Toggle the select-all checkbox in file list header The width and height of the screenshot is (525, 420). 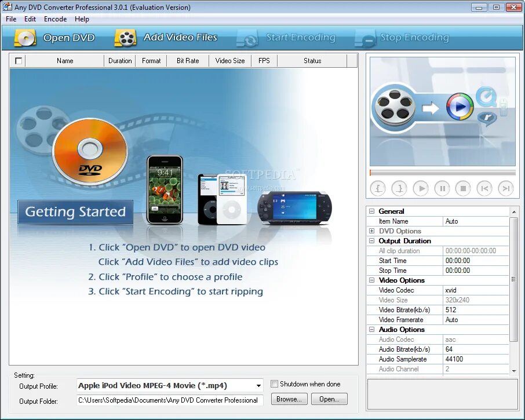tap(19, 61)
